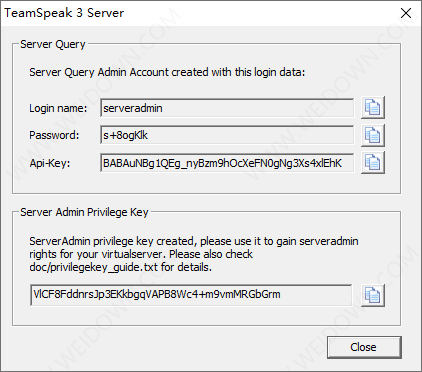Copy the Api-Key to clipboard
422x372 pixels.
tap(373, 162)
